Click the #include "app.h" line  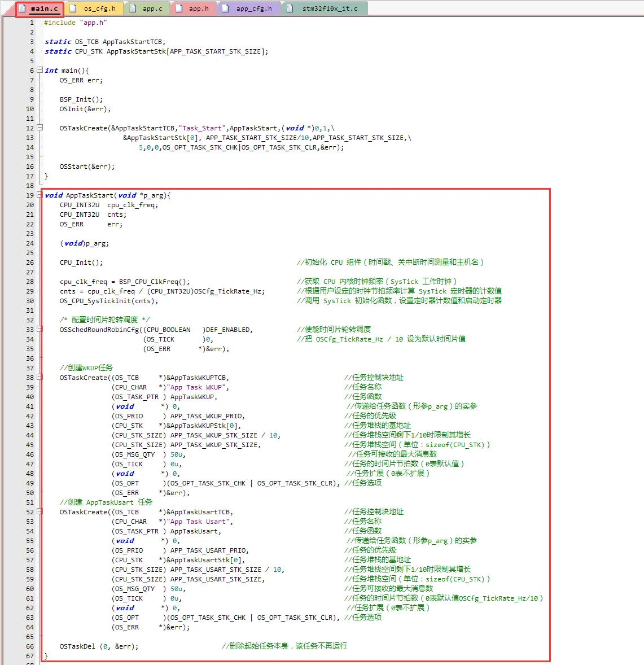(75, 23)
